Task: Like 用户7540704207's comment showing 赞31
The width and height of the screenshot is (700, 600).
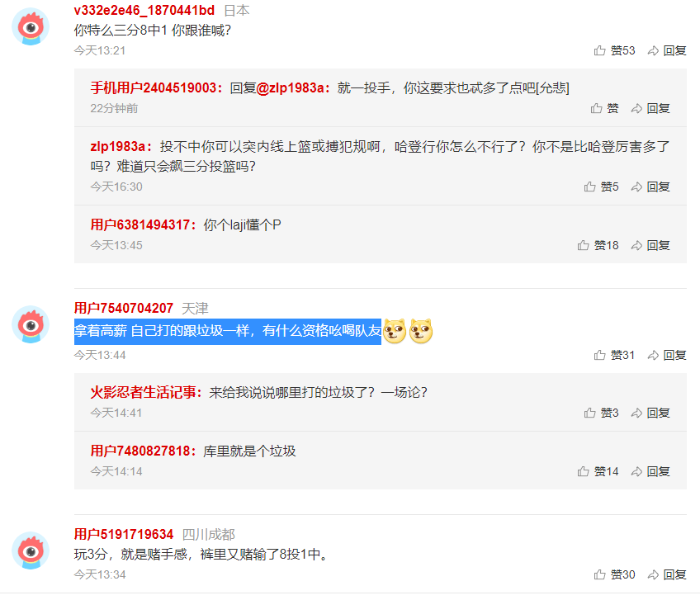Action: click(x=614, y=355)
